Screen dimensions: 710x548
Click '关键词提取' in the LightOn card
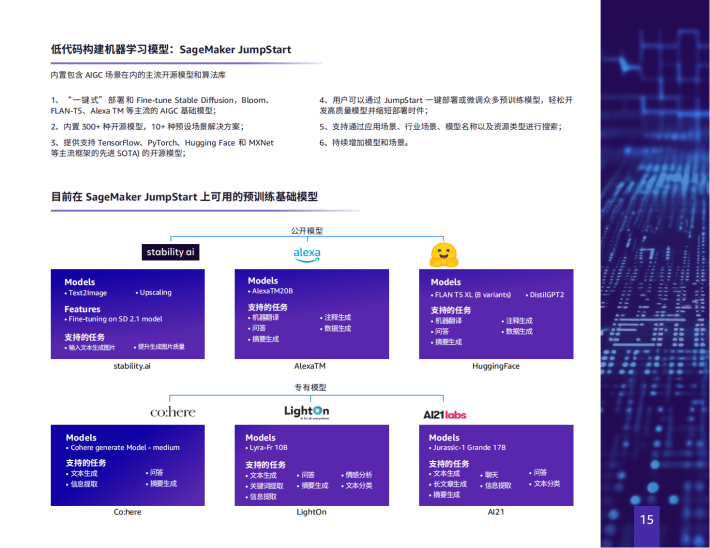[x=265, y=486]
